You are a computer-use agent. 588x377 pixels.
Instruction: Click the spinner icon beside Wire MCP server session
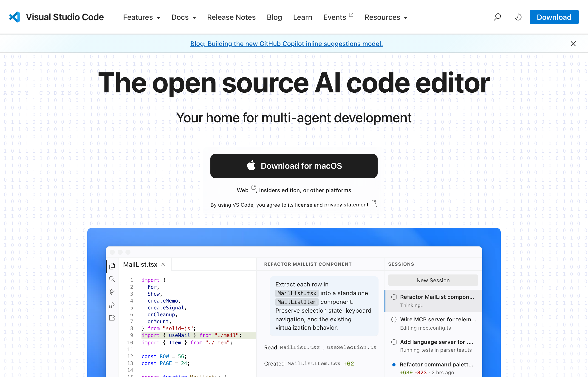(x=394, y=320)
